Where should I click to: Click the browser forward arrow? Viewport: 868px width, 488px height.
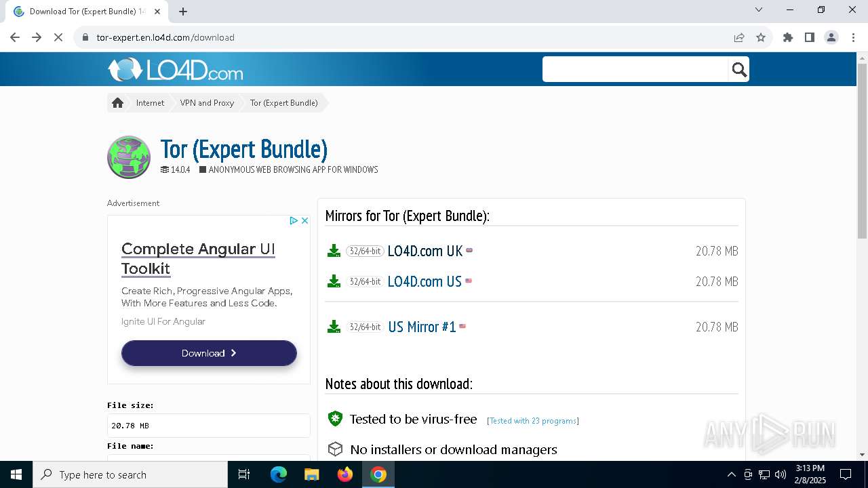[37, 37]
